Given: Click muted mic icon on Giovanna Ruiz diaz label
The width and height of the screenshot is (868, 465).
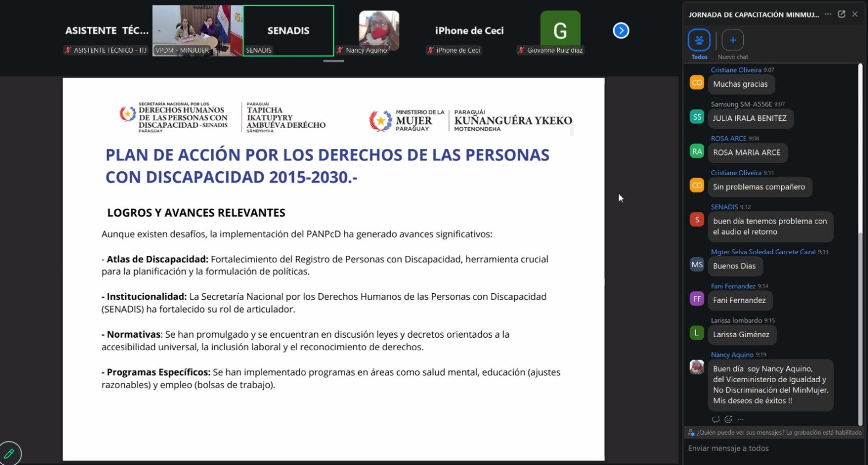Looking at the screenshot, I should click(521, 50).
